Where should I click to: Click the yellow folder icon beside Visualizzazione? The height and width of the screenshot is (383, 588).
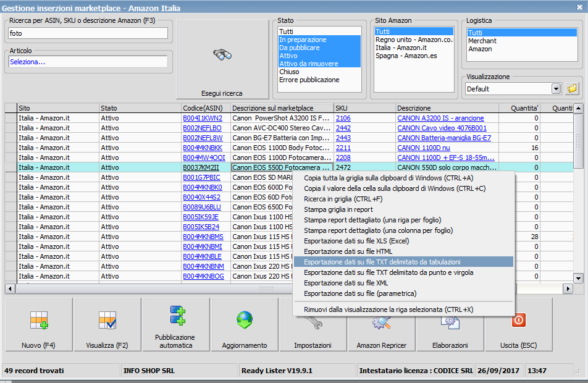point(572,88)
